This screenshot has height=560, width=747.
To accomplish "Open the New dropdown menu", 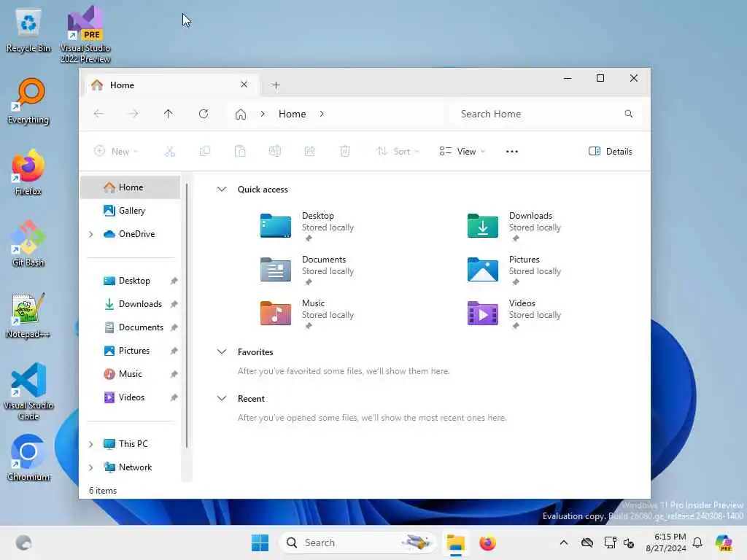I will pyautogui.click(x=116, y=152).
